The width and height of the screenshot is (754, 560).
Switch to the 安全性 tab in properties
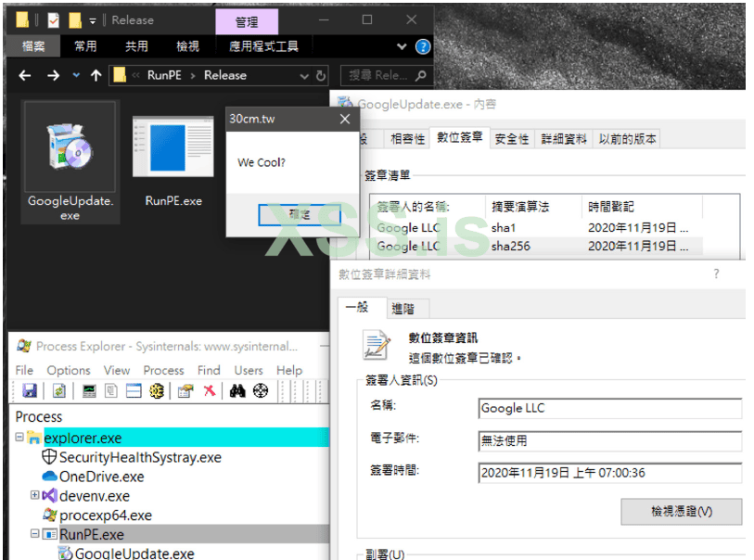(512, 139)
